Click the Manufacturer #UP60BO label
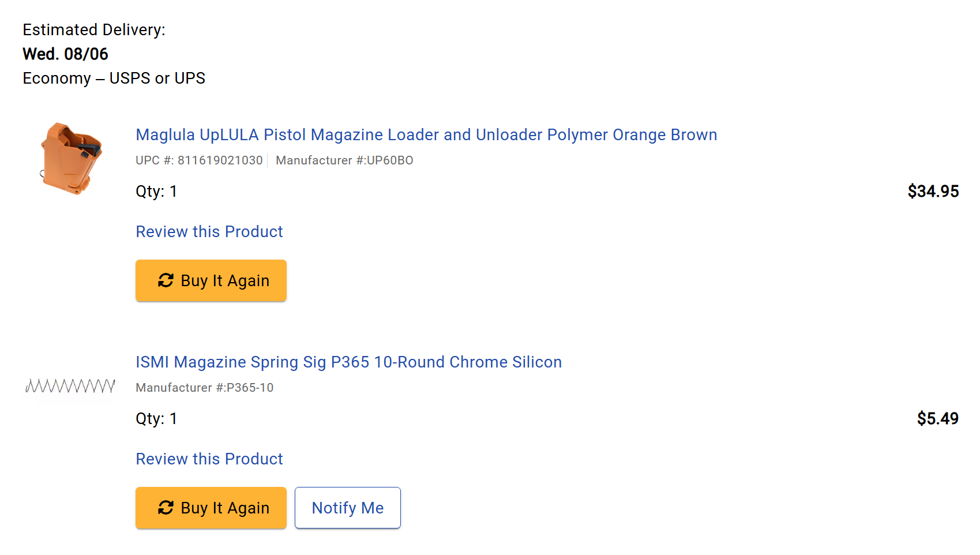980x555 pixels. click(x=344, y=160)
